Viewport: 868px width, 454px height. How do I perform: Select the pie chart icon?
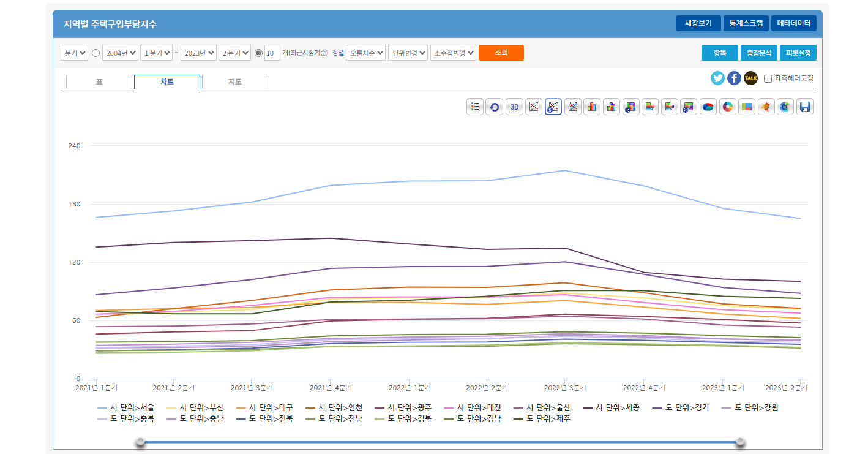pos(708,107)
